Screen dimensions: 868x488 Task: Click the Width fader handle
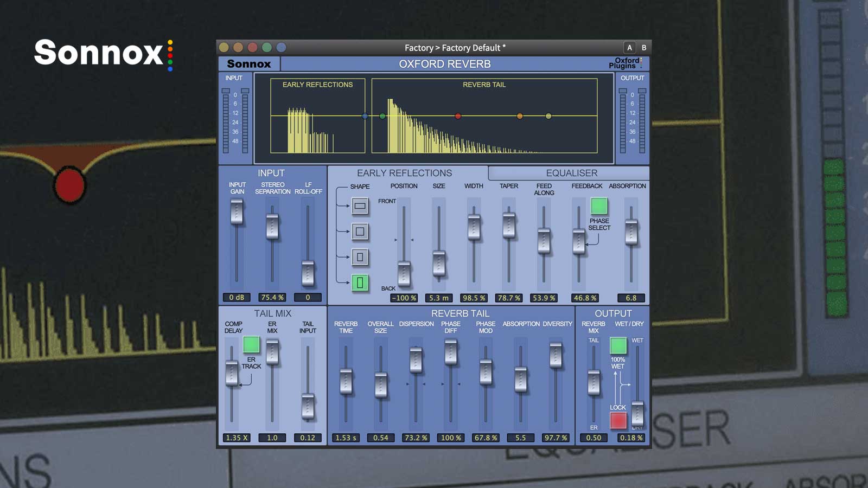pyautogui.click(x=474, y=227)
